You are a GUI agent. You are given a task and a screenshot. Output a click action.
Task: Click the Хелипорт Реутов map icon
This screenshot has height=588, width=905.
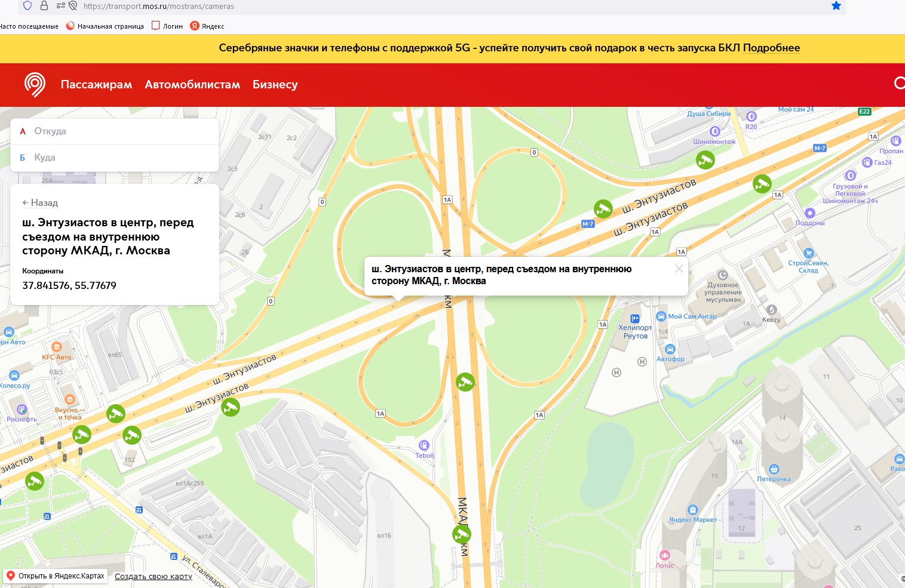click(635, 319)
